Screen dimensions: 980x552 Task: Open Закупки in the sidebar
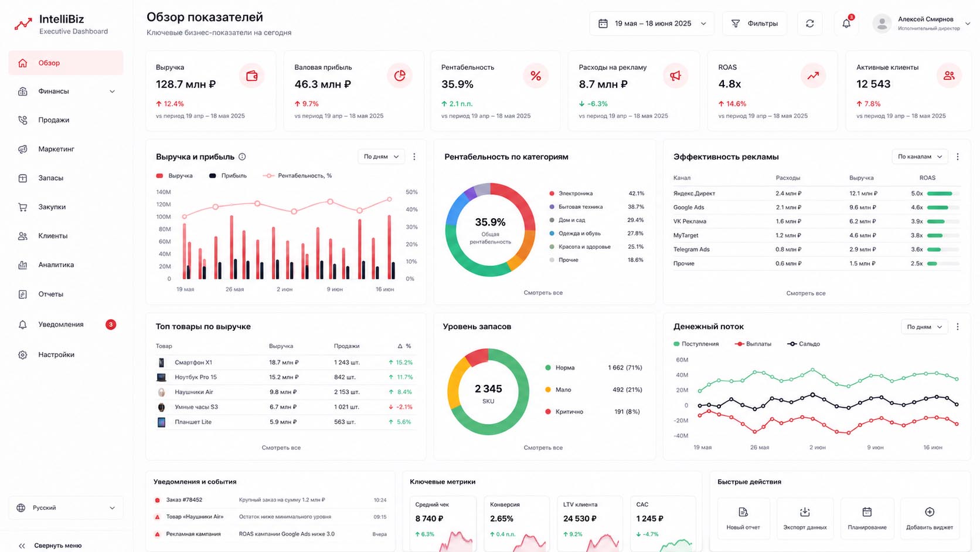tap(66, 207)
